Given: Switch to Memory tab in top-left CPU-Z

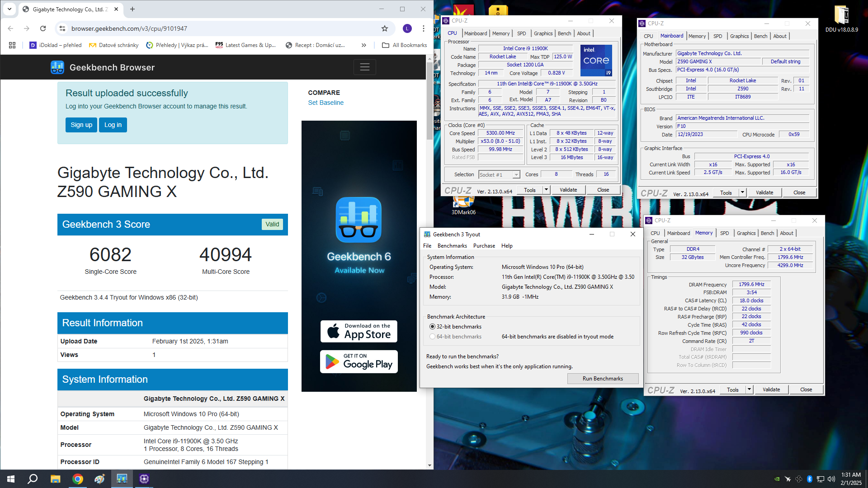Looking at the screenshot, I should tap(501, 33).
